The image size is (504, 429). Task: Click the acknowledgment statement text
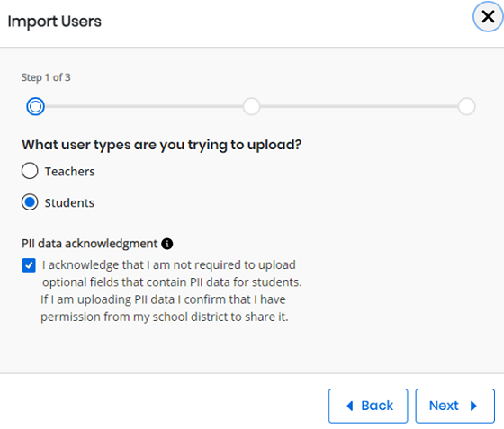[x=171, y=290]
